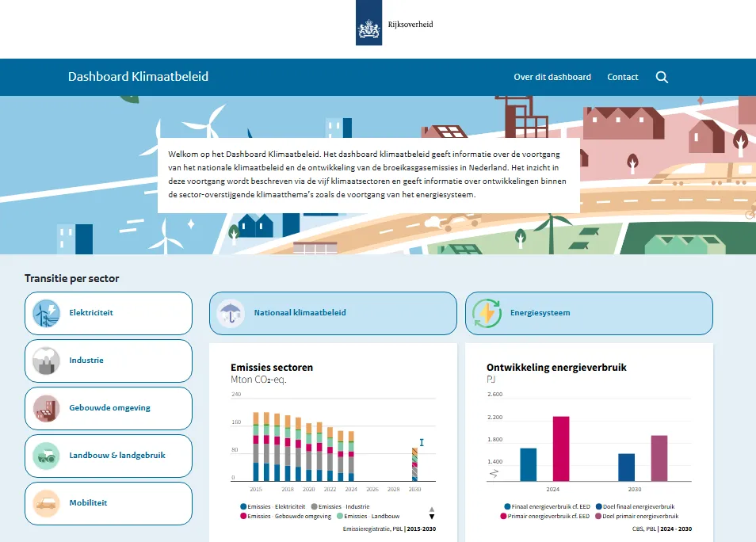Click the emissions legend down arrow
The height and width of the screenshot is (542, 756).
tap(432, 517)
